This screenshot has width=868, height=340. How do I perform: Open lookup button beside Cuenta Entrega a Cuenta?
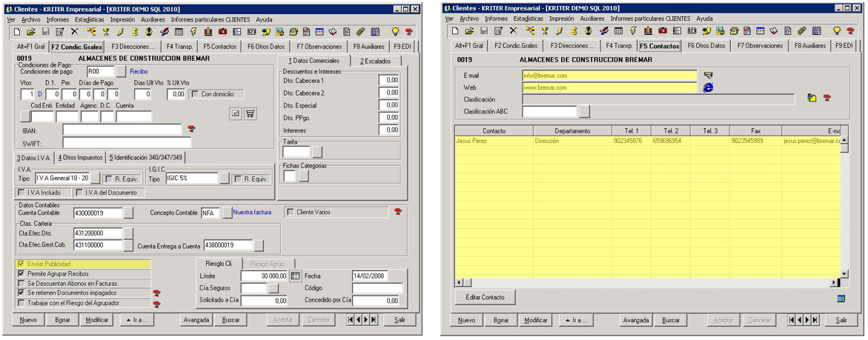point(259,245)
